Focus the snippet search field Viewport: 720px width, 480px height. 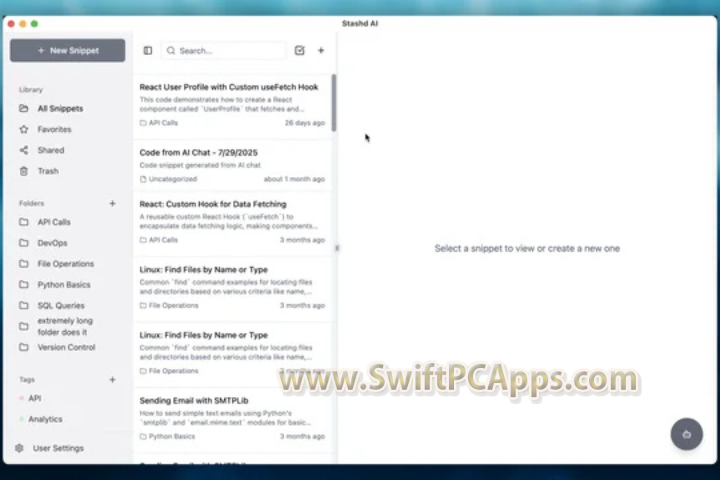pos(228,50)
